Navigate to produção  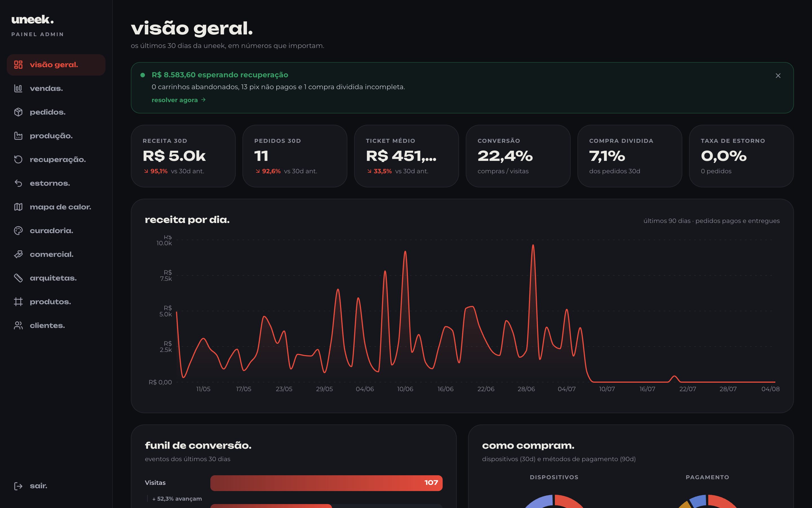(56, 136)
